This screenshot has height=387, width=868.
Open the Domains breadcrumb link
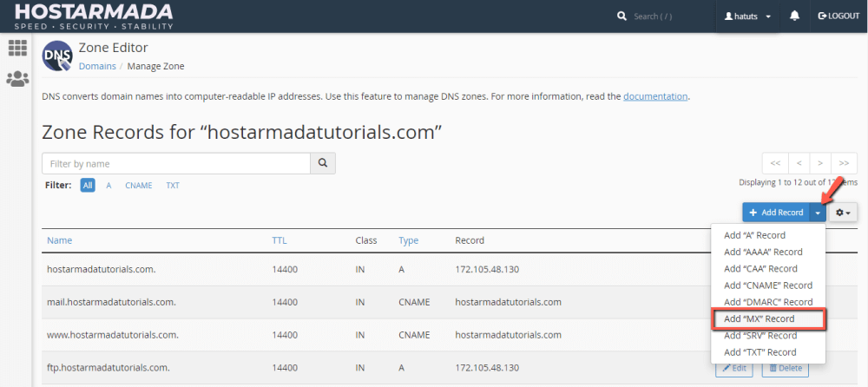tap(97, 66)
